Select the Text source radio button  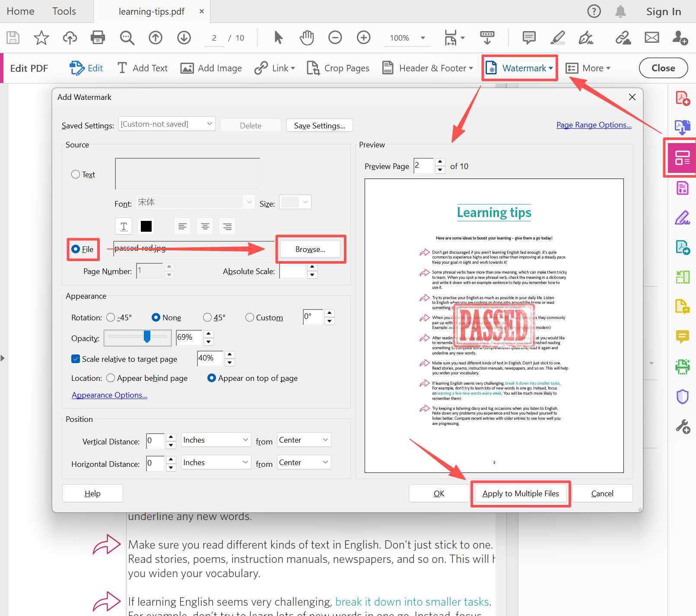[76, 174]
